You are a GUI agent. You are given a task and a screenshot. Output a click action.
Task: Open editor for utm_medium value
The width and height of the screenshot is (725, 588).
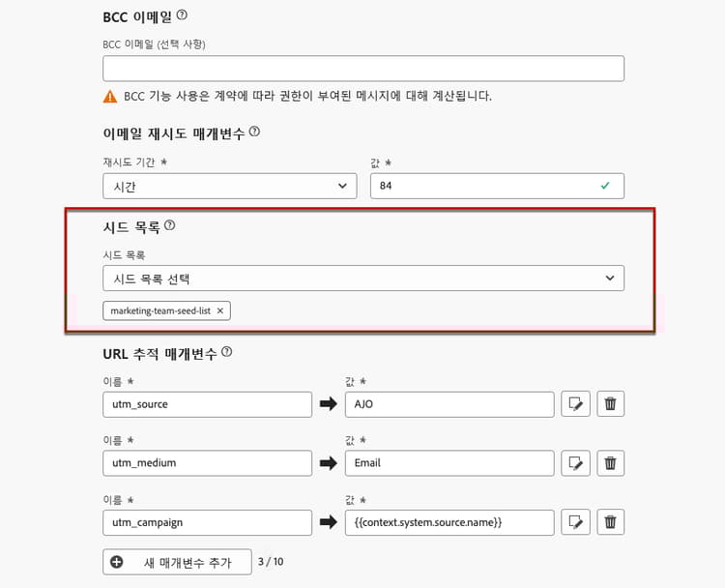click(x=575, y=463)
